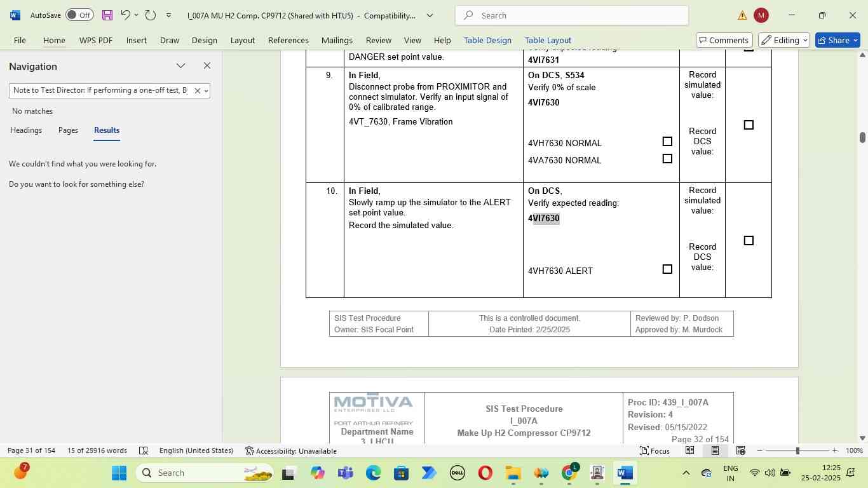Viewport: 868px width, 488px height.
Task: Open Navigation pane options chevron
Action: (181, 66)
